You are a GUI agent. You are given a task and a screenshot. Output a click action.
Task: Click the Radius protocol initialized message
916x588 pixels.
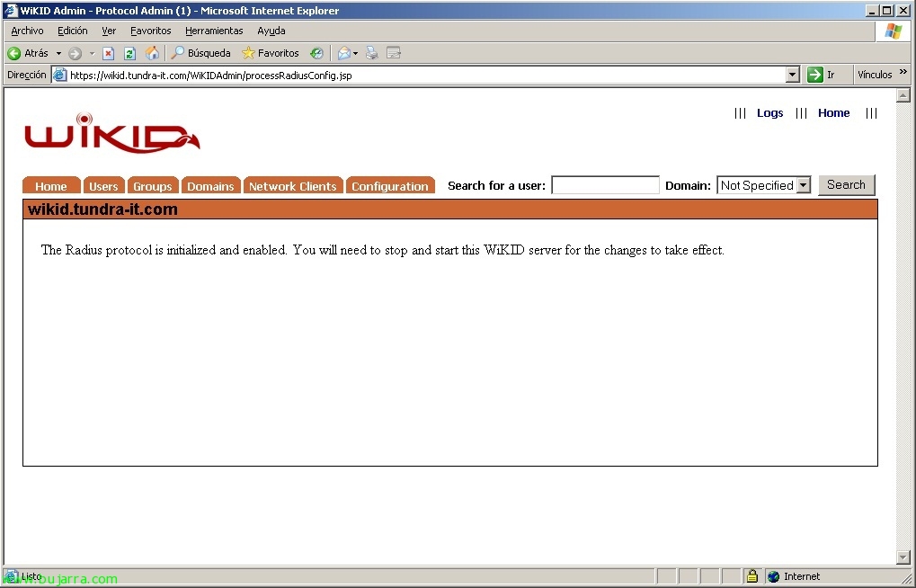point(383,250)
